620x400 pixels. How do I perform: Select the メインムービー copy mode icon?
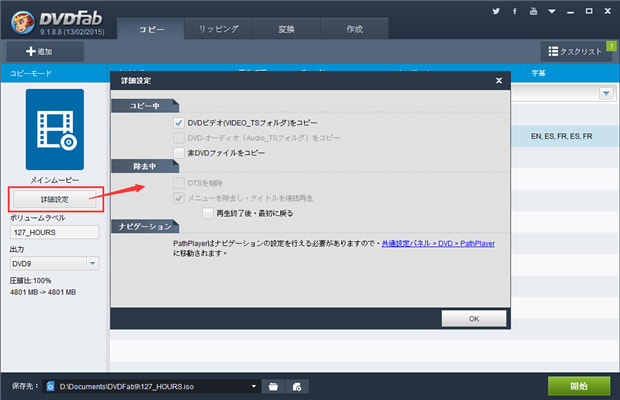[x=55, y=129]
